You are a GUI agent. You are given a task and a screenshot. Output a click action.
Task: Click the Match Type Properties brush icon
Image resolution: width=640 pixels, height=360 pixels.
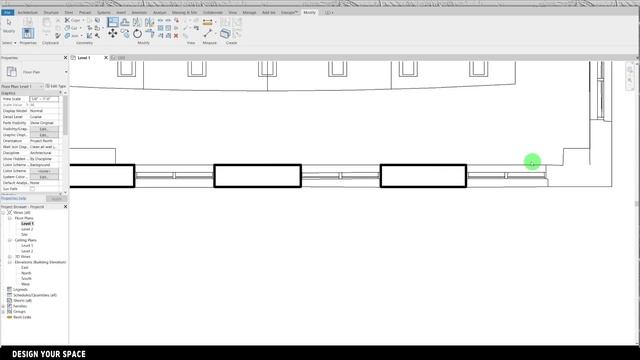click(58, 36)
